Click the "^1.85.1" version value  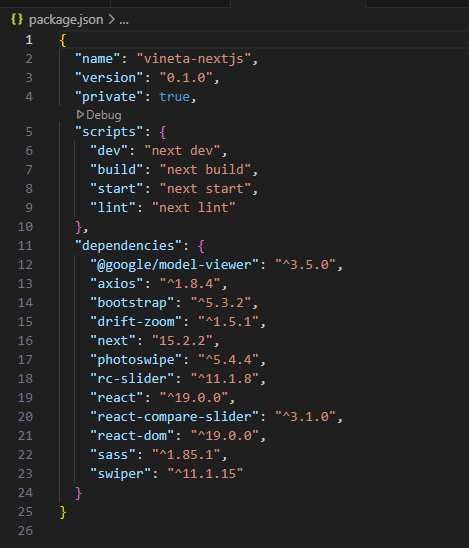tap(186, 455)
